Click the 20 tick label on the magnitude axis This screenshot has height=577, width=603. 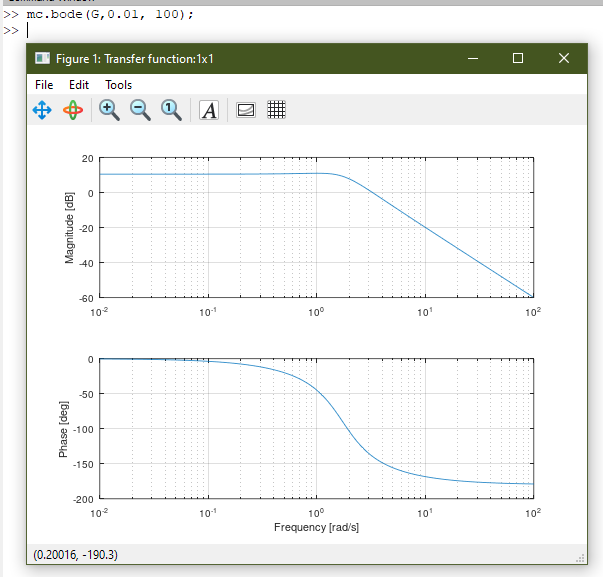click(88, 158)
